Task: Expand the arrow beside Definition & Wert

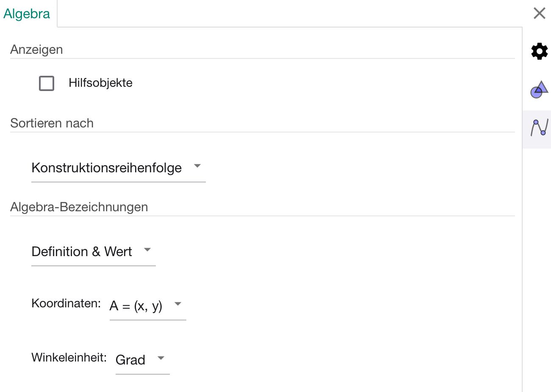Action: coord(147,250)
